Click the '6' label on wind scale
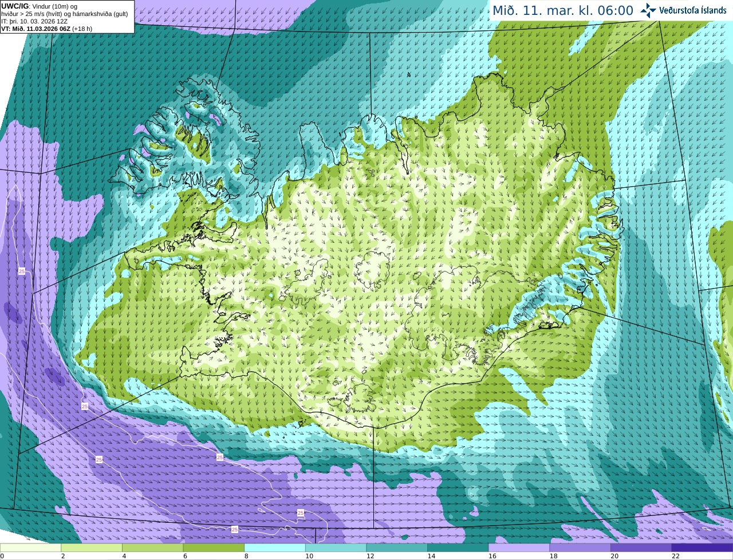The image size is (733, 560). pyautogui.click(x=185, y=556)
